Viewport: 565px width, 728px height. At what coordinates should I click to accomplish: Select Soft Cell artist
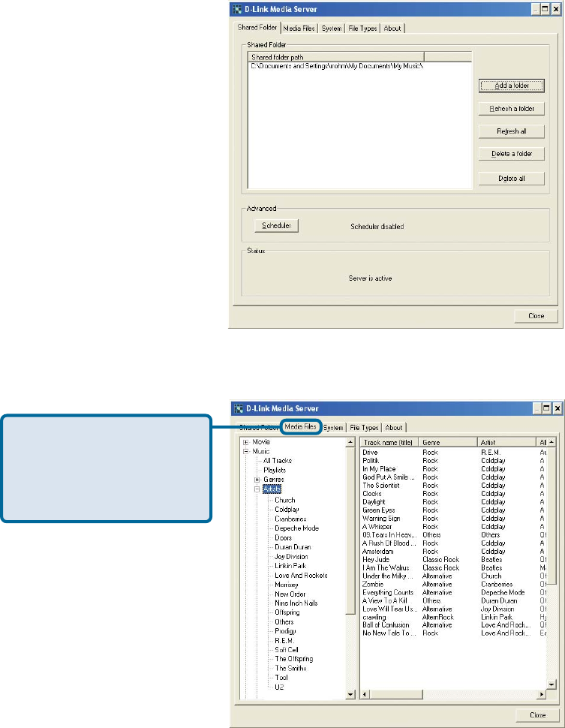click(287, 649)
